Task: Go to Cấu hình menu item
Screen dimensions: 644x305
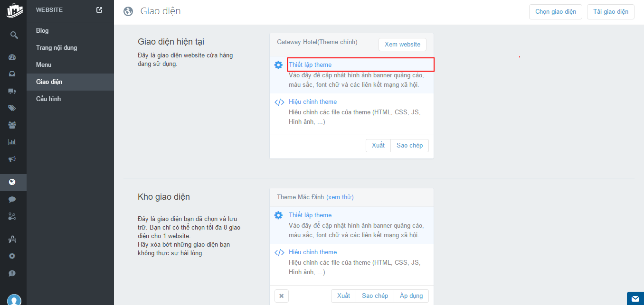Action: tap(48, 99)
